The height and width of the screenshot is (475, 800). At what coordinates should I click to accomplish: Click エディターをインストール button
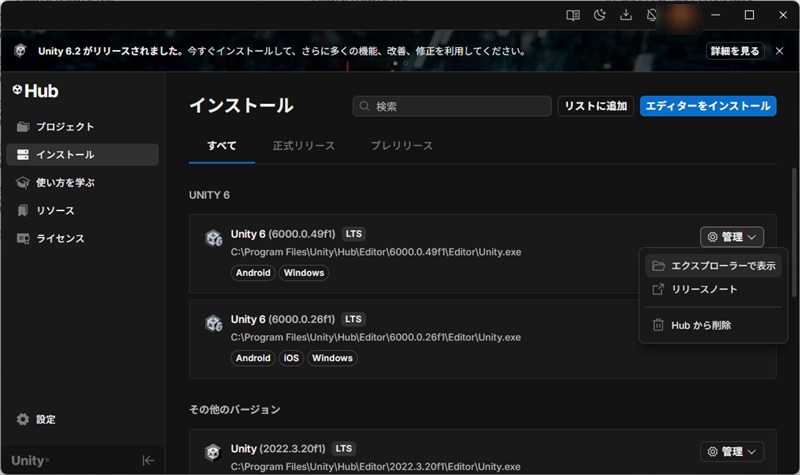click(x=708, y=106)
